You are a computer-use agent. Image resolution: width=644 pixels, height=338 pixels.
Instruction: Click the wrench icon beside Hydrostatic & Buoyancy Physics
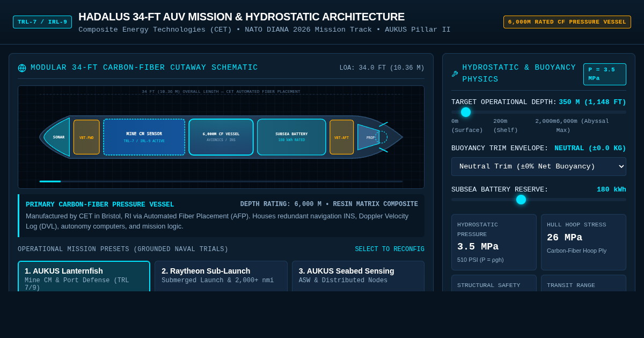pos(455,74)
